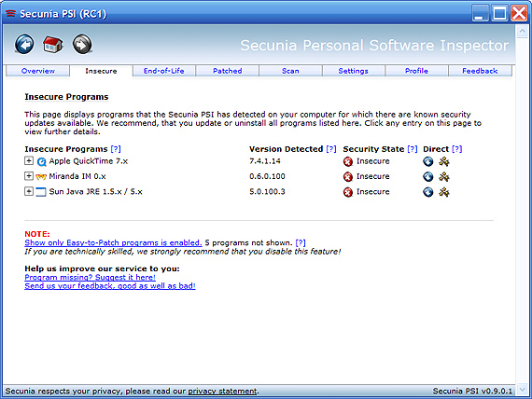
Task: Click red Insecure status icon for Apple QuickTime
Action: (348, 161)
